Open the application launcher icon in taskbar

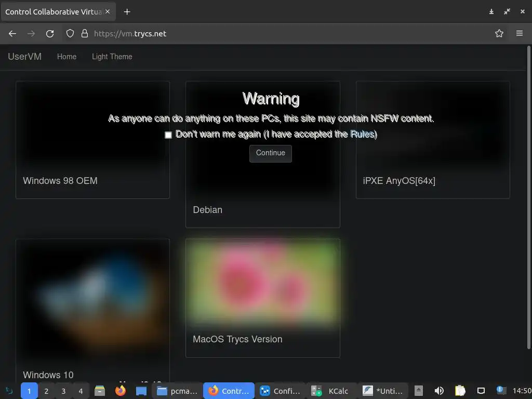[9, 391]
